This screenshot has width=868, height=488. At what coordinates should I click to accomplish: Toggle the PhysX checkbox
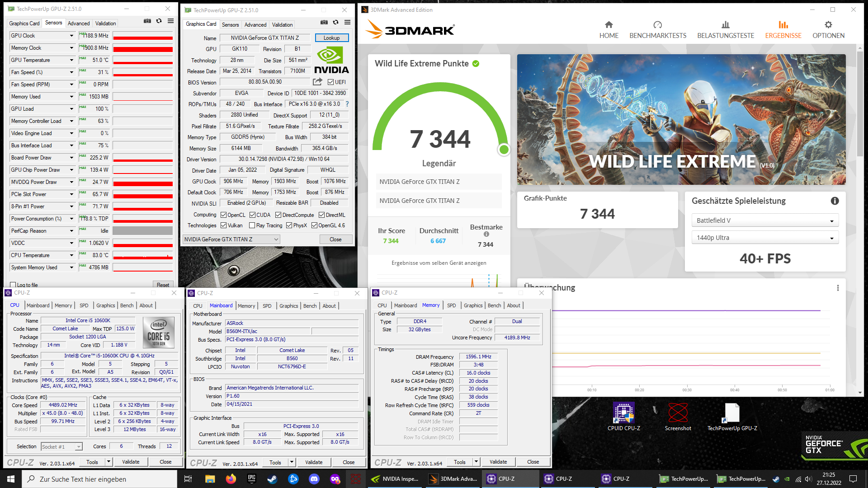click(289, 225)
